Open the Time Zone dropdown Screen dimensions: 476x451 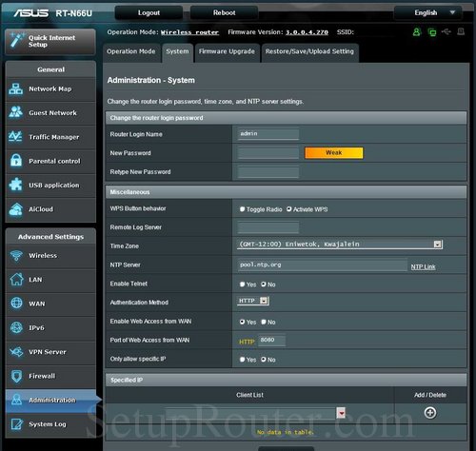click(340, 245)
